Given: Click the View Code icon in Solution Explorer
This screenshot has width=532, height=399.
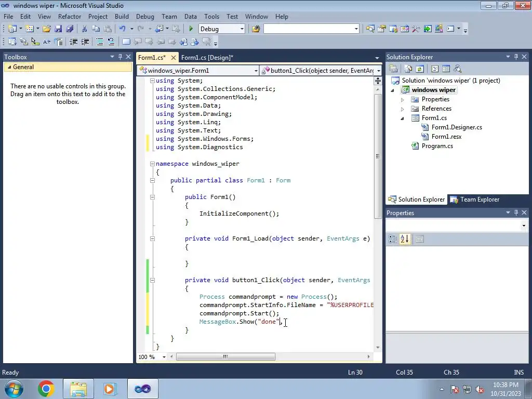Looking at the screenshot, I should click(435, 69).
